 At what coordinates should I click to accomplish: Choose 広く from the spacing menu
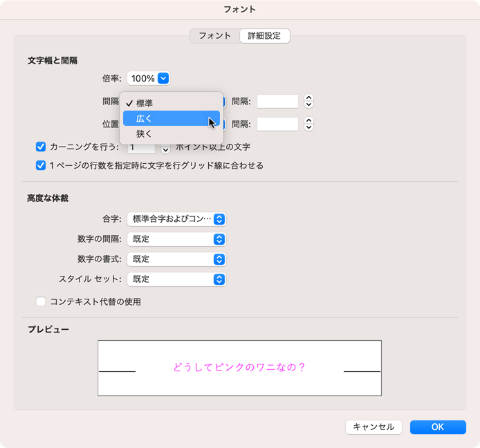[144, 118]
